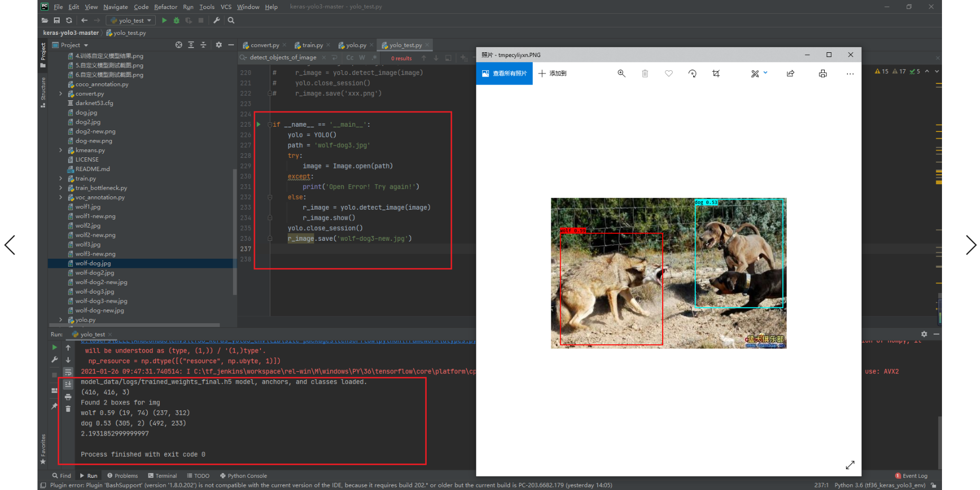Print the photo in Photos window

click(x=823, y=73)
